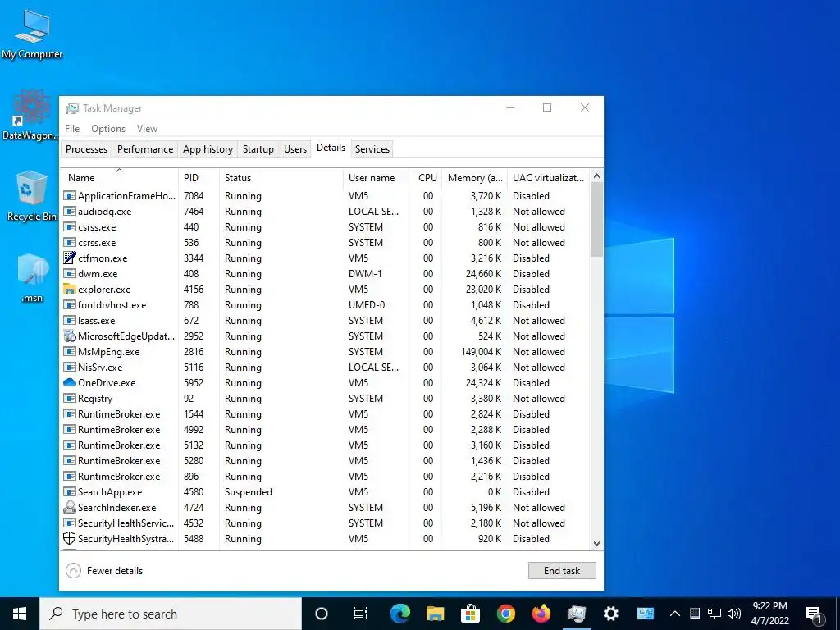Open the network tray icon
This screenshot has height=630, width=840.
714,614
